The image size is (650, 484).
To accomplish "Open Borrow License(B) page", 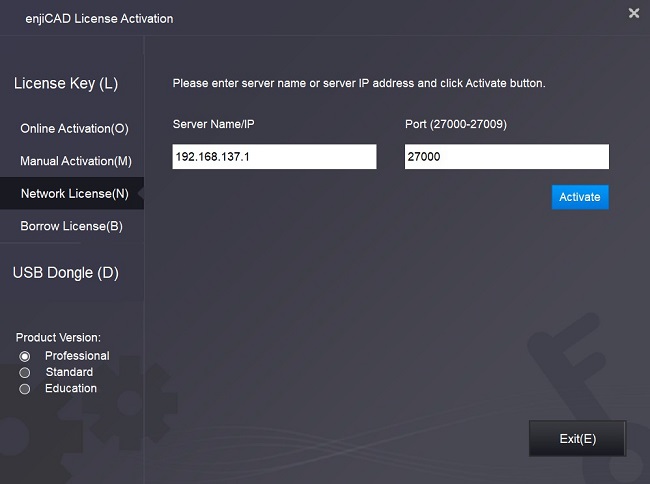I will coord(71,226).
